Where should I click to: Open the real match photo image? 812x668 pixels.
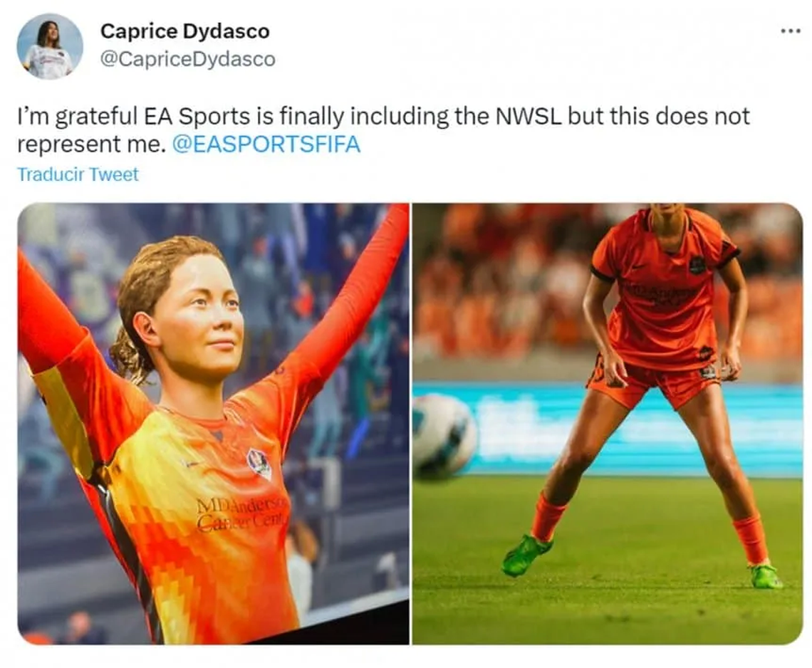pos(608,424)
